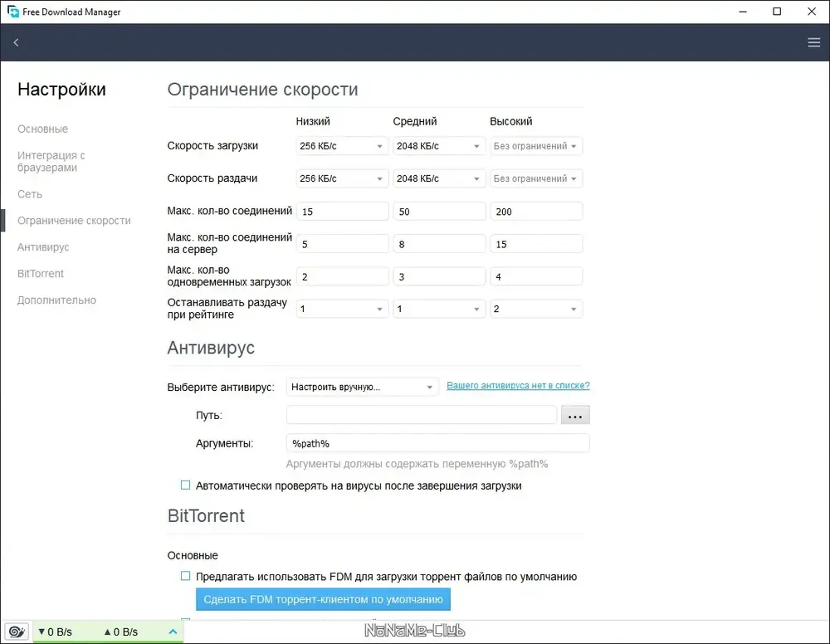
Task: Maximize the Free Download Manager window
Action: click(x=777, y=12)
